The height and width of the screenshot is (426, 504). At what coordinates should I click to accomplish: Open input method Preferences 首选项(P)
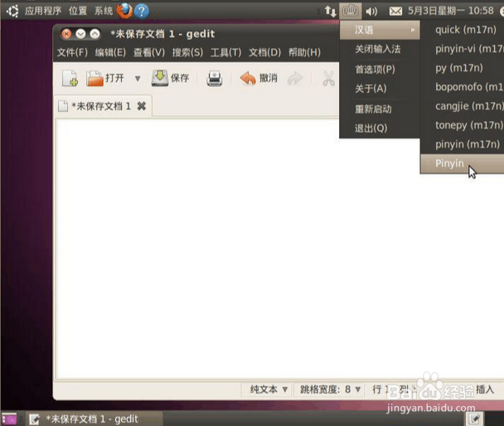point(380,69)
